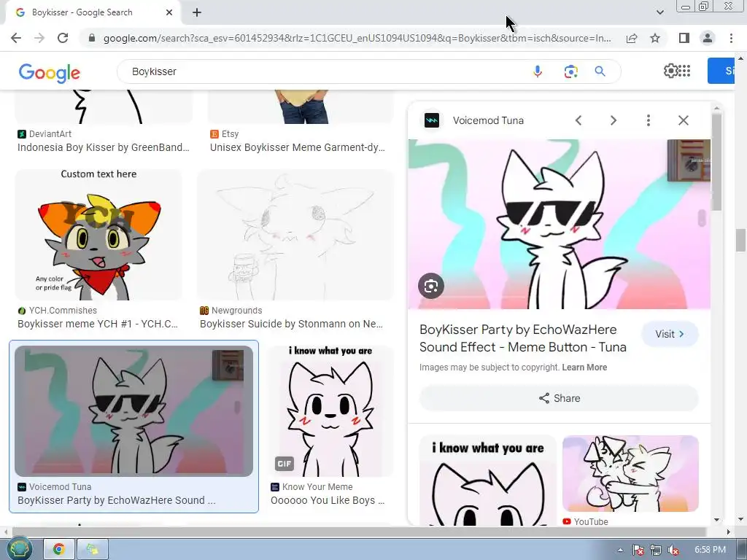Search inside image with Lens button
The width and height of the screenshot is (747, 560).
(x=431, y=286)
